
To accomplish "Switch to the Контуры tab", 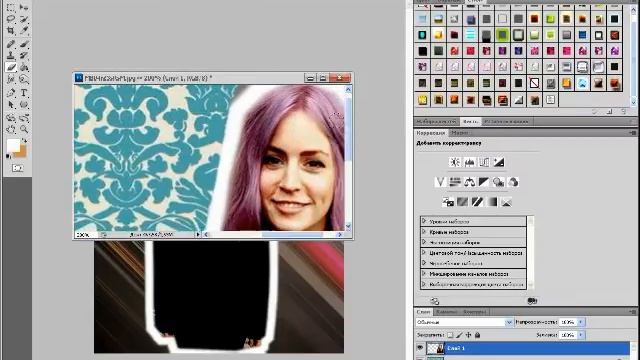I will pos(474,312).
